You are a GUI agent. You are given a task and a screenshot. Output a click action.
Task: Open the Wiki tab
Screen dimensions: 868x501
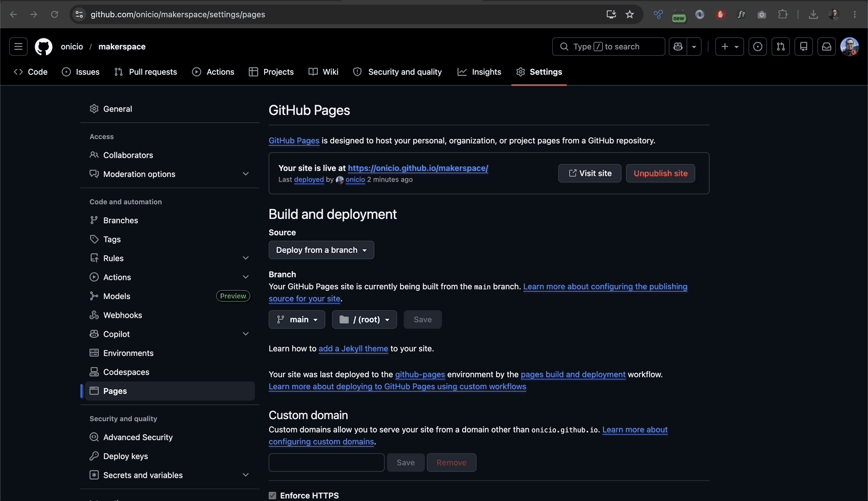tap(323, 72)
